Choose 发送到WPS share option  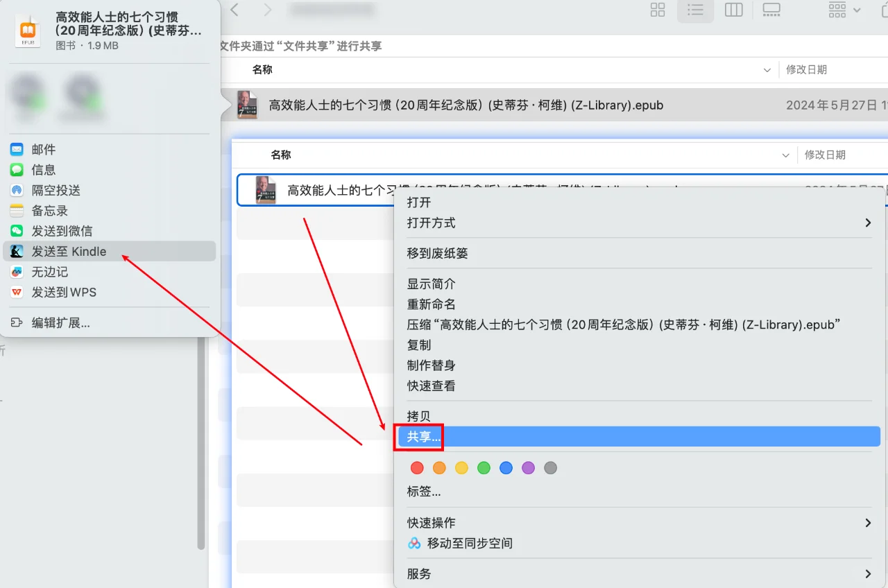point(110,292)
